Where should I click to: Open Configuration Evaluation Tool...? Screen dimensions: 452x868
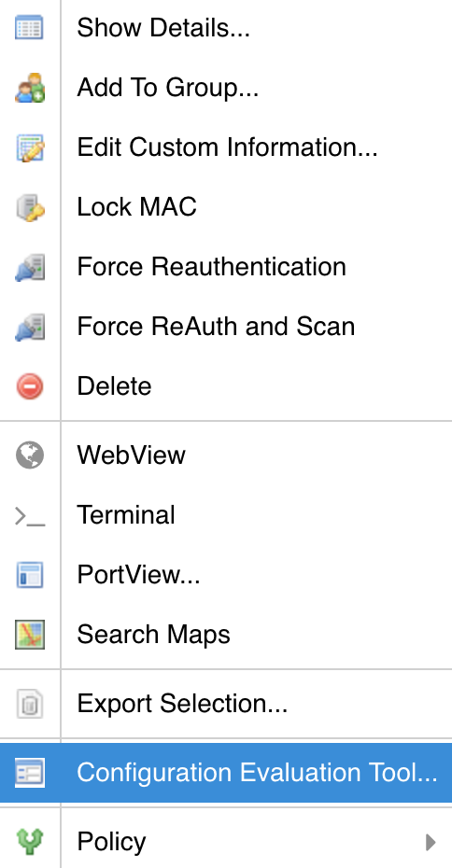tap(226, 773)
